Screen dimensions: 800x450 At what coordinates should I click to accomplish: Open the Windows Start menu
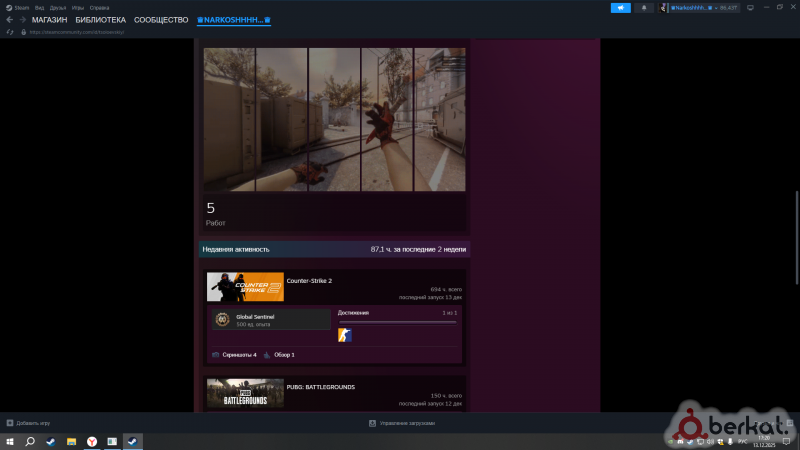click(x=10, y=440)
